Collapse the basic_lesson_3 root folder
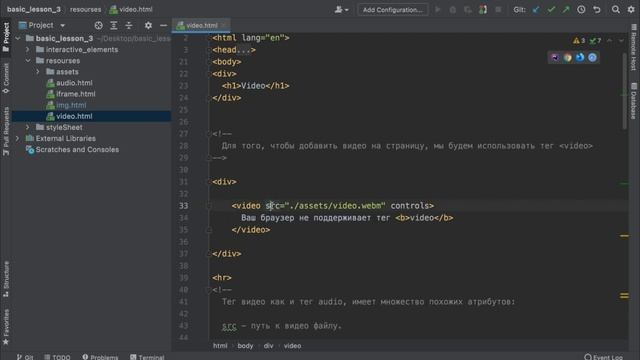This screenshot has height=360, width=640. coord(18,38)
